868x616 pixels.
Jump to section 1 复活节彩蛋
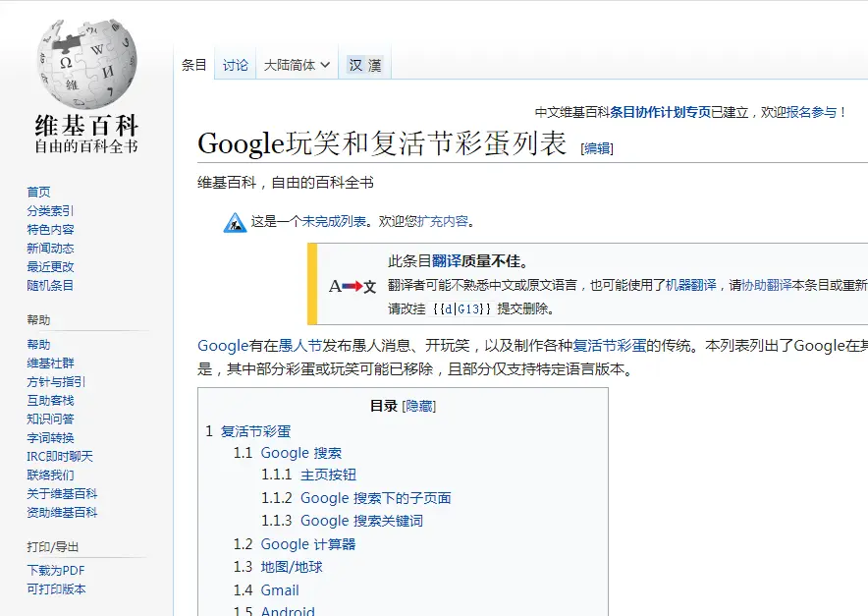click(255, 431)
